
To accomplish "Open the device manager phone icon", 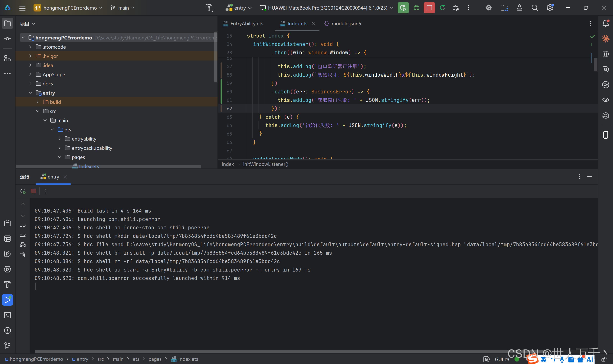I will [x=606, y=135].
